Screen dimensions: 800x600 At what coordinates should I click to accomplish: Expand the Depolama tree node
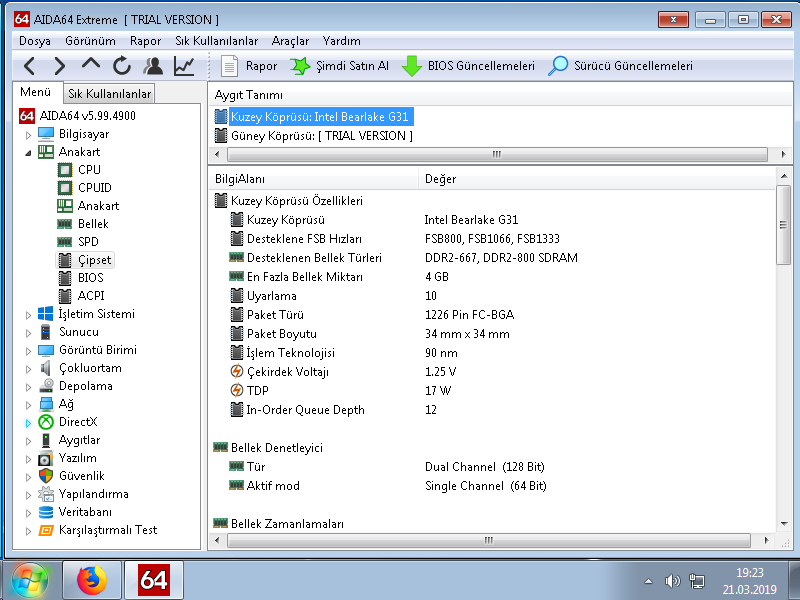tap(29, 387)
